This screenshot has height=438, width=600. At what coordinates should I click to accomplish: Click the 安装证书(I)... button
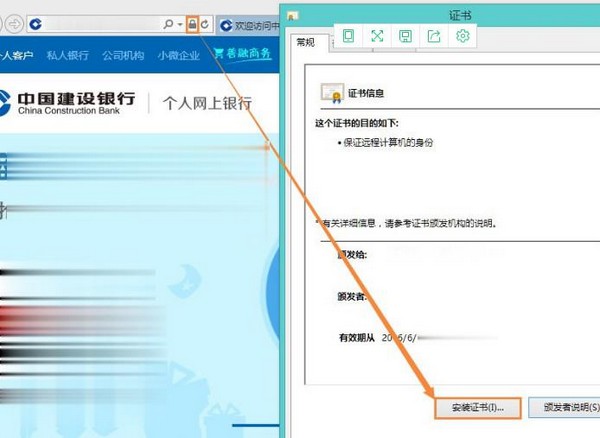tap(477, 408)
